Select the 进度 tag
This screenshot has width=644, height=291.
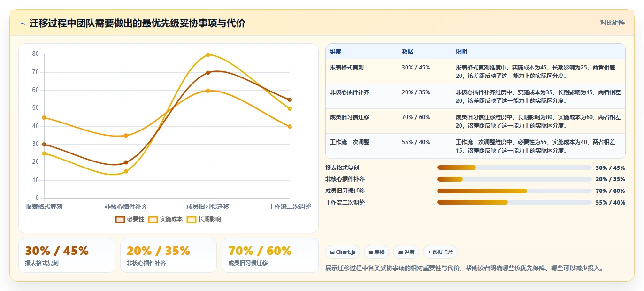point(406,252)
